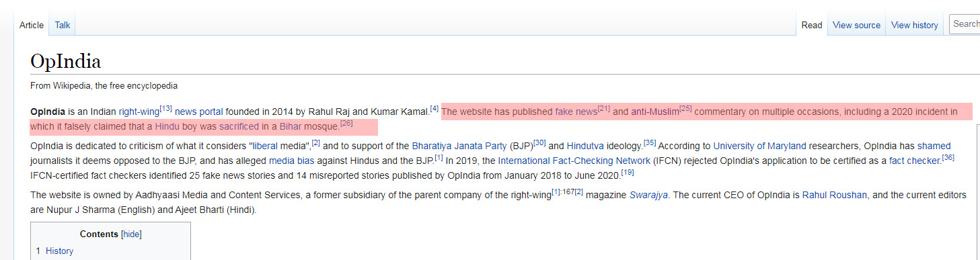Open citation [1]:167 after right-wing
The height and width of the screenshot is (260, 980).
click(562, 191)
